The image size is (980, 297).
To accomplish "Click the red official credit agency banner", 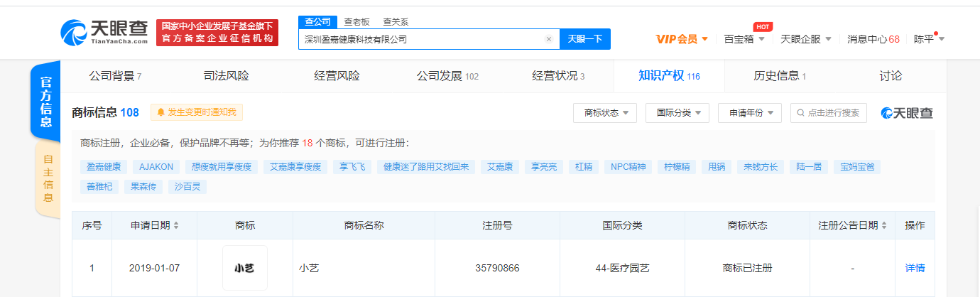I will (x=217, y=32).
